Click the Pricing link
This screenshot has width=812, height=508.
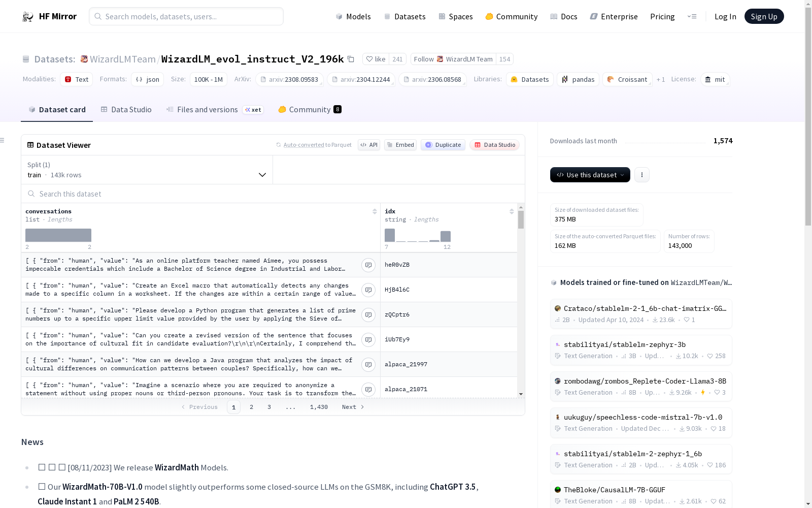(x=662, y=16)
